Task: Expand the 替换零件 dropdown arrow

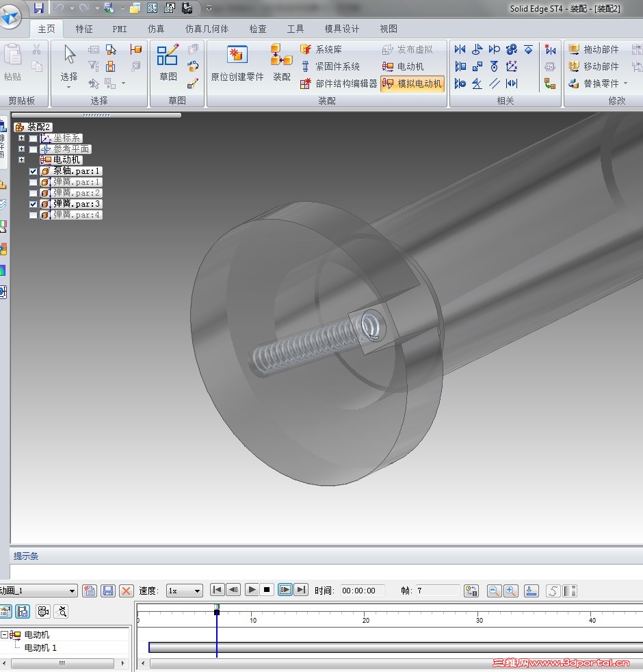Action: [626, 83]
